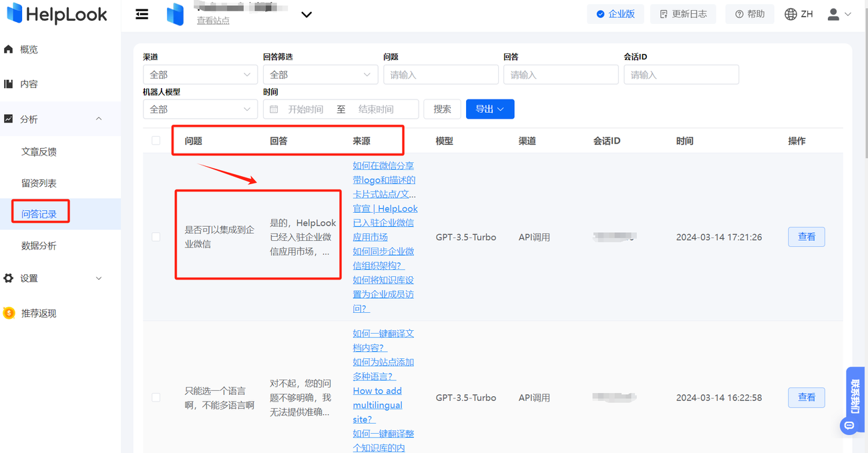Click timestamp 2024-03-14 17:21:26
The width and height of the screenshot is (868, 453).
719,237
